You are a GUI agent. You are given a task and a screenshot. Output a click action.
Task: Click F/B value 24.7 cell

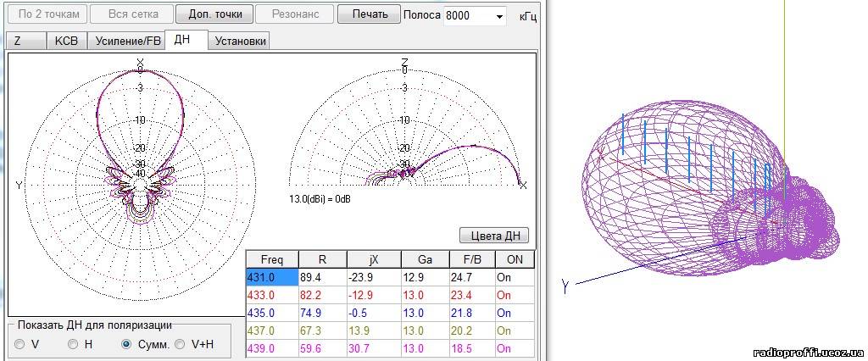[471, 277]
